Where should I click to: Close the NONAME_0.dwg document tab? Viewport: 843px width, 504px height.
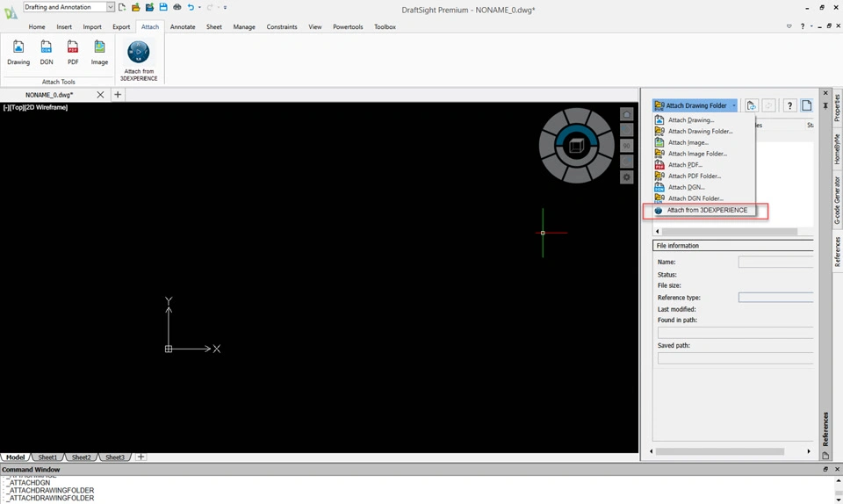[x=100, y=95]
